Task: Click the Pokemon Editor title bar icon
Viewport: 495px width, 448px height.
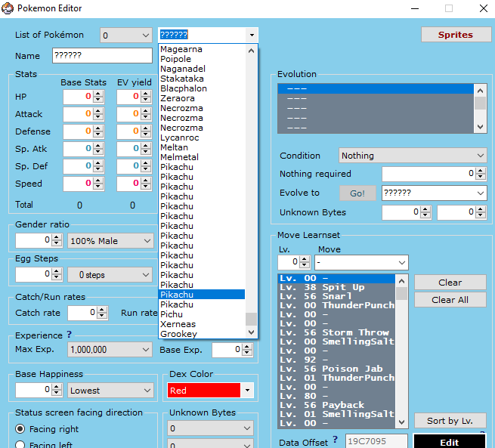Action: (x=8, y=8)
